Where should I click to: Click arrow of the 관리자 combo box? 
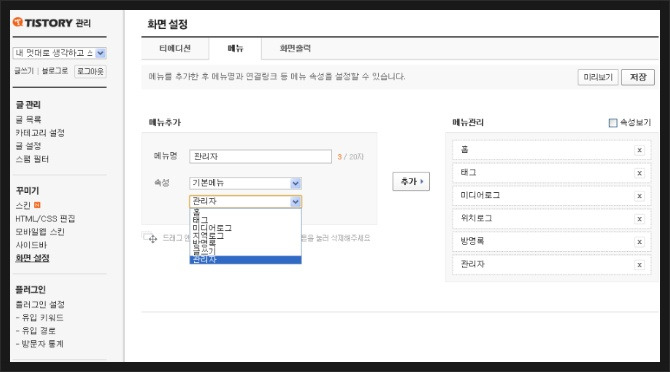click(295, 202)
